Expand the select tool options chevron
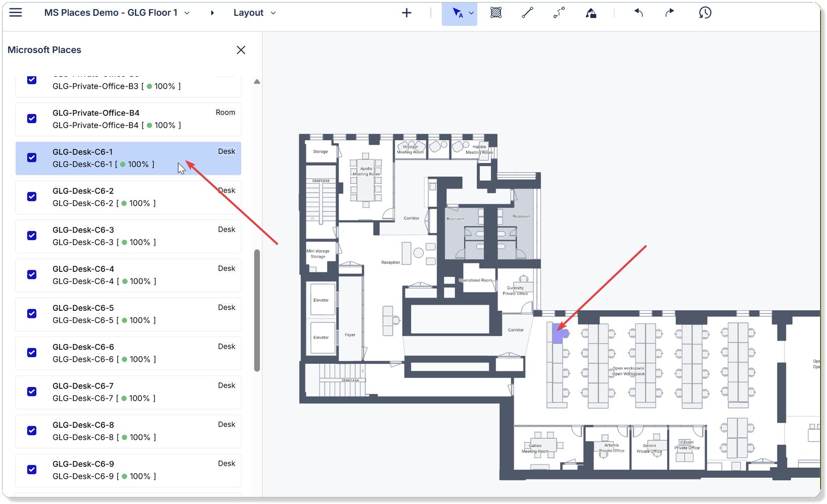 click(471, 13)
